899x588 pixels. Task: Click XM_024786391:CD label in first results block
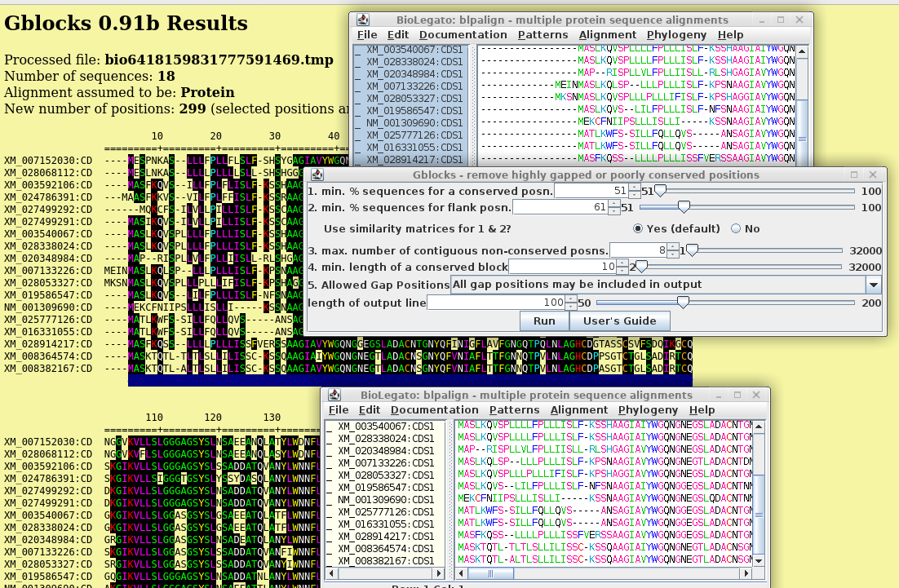click(x=48, y=197)
